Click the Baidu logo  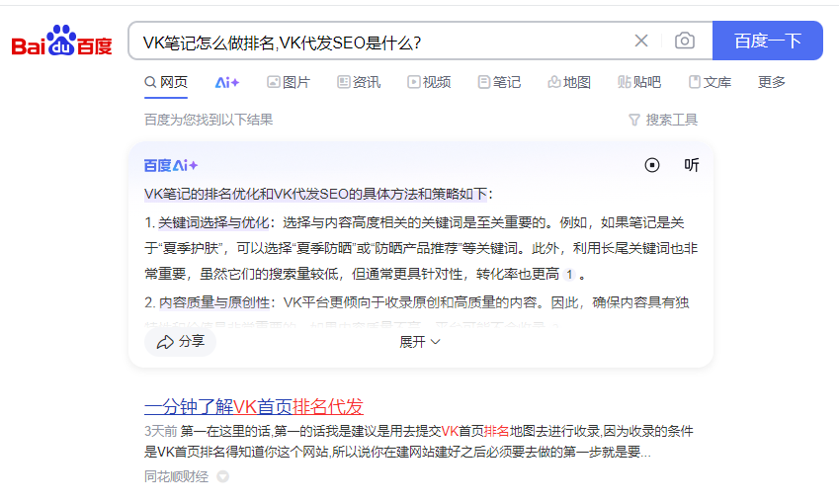tap(61, 41)
